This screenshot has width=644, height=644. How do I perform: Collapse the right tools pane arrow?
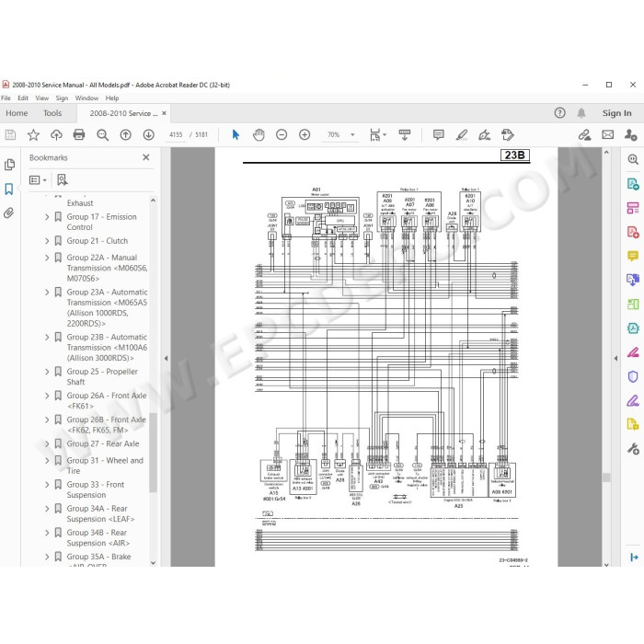pyautogui.click(x=615, y=358)
